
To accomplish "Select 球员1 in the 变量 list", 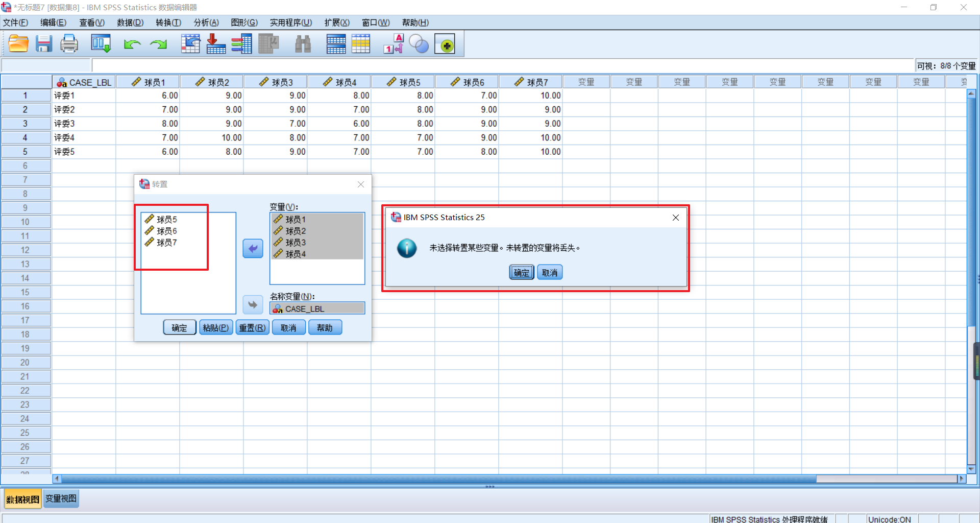I will pyautogui.click(x=317, y=220).
